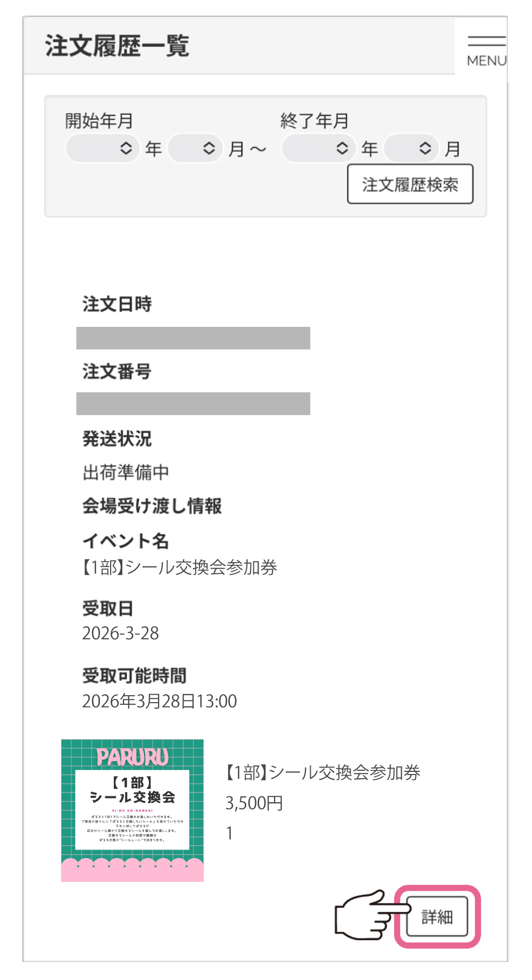
Task: Select the redacted order date bar
Action: tap(193, 338)
